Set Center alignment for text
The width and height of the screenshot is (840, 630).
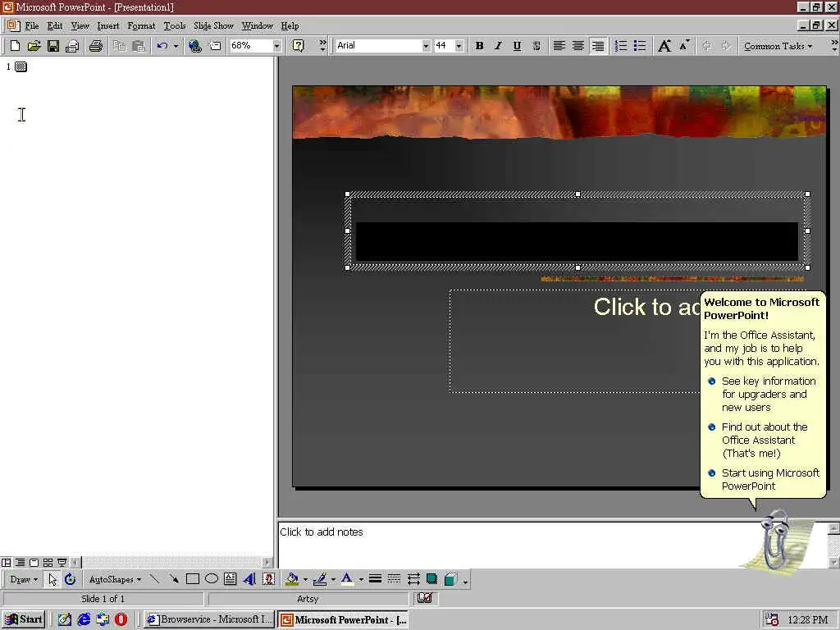point(578,46)
